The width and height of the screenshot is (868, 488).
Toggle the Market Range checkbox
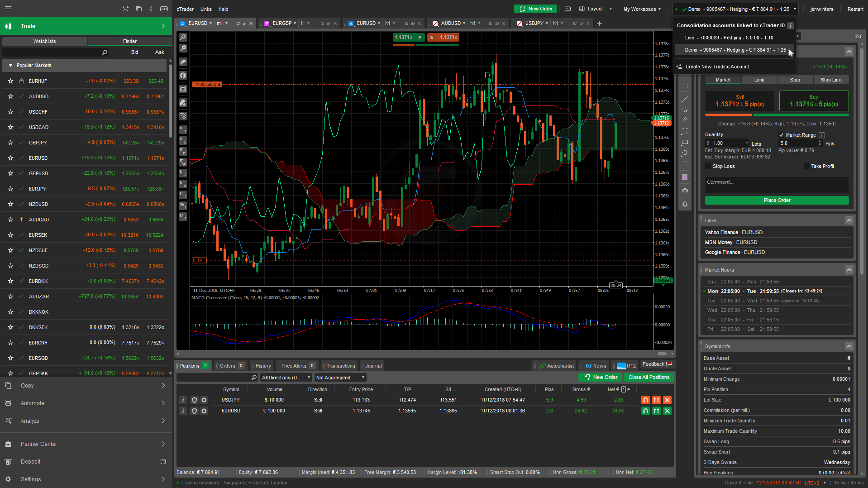pos(781,135)
